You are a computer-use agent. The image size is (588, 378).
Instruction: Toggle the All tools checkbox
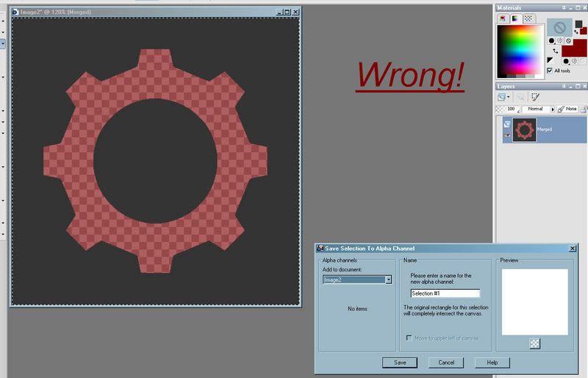coord(551,71)
